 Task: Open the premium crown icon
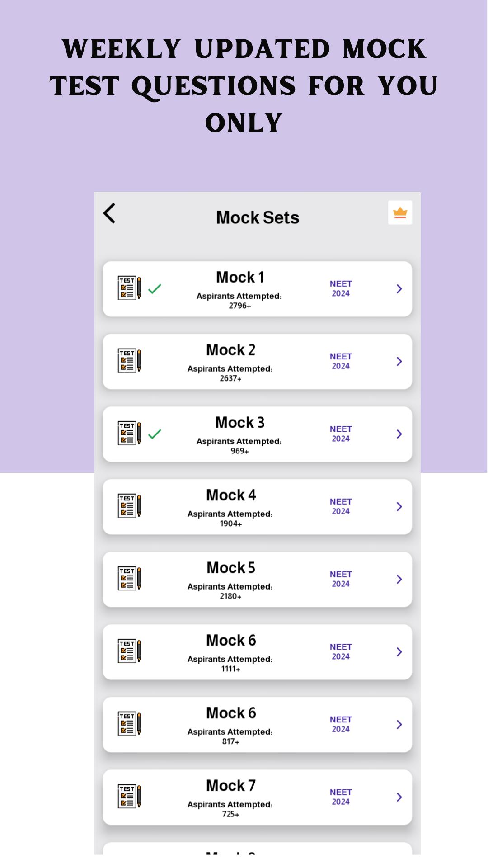tap(400, 212)
